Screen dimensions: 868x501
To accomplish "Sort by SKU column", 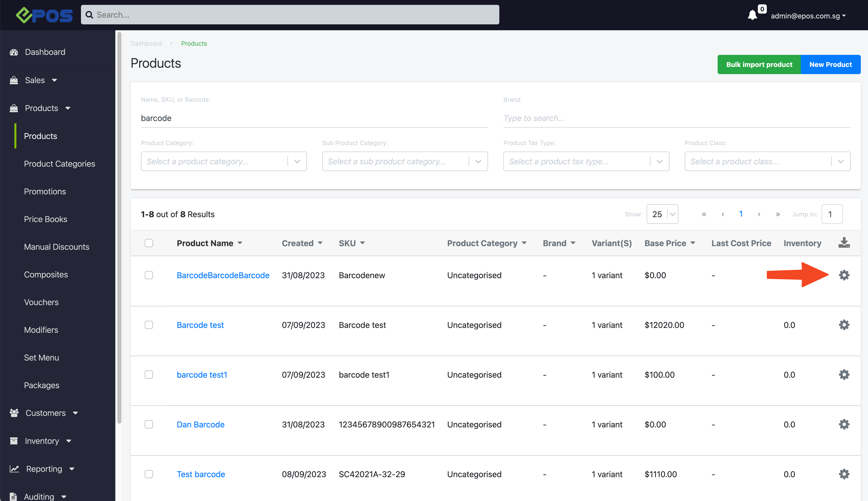I will pos(352,243).
